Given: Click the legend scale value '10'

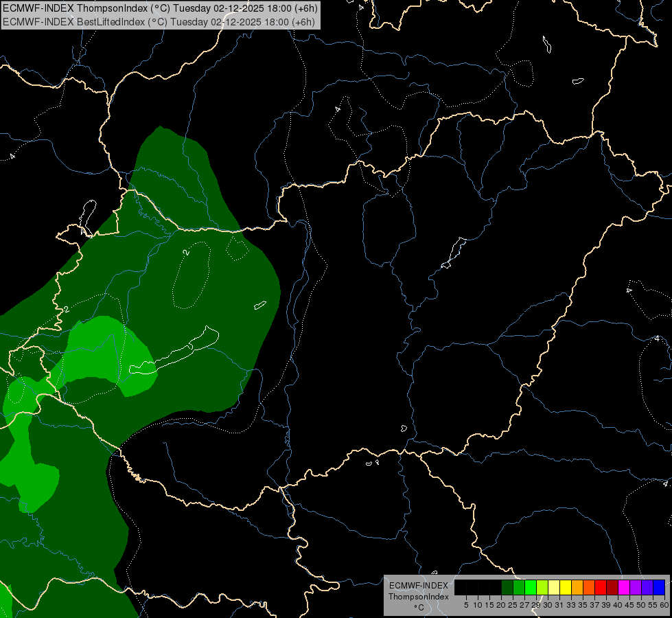Looking at the screenshot, I should tap(478, 605).
